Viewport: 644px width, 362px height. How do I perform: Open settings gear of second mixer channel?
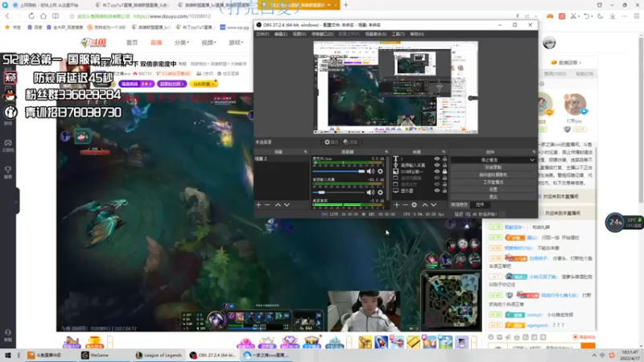[380, 192]
